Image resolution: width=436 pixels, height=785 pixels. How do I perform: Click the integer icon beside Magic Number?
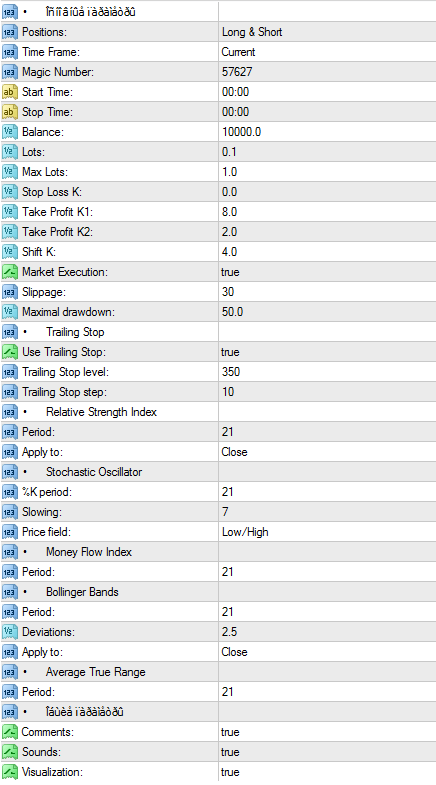click(x=10, y=72)
